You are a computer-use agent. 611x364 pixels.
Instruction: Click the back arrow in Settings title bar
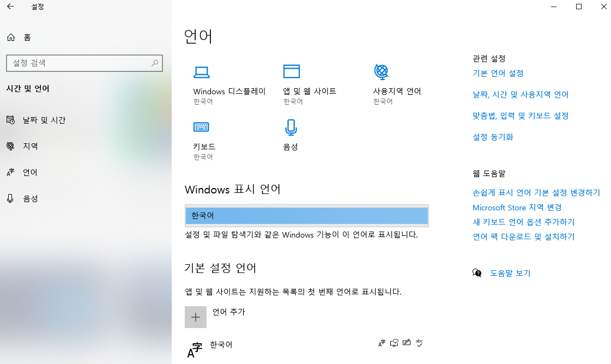click(10, 7)
